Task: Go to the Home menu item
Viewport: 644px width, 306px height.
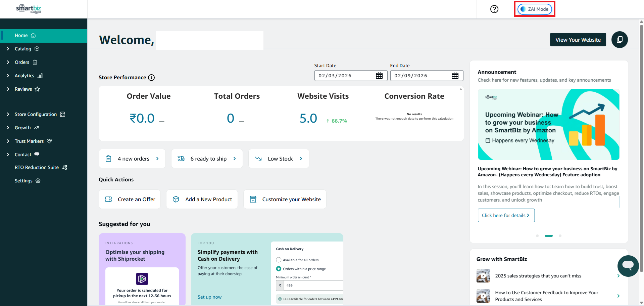Action: pos(21,35)
